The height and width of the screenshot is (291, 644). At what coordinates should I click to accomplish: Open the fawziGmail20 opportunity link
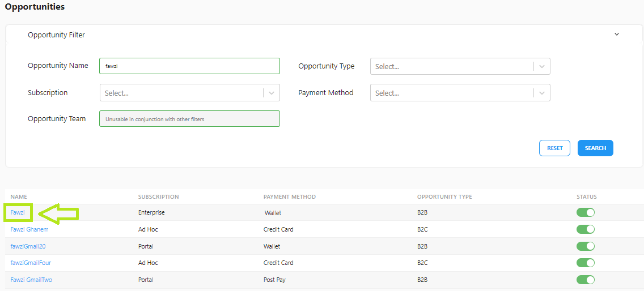coord(31,246)
